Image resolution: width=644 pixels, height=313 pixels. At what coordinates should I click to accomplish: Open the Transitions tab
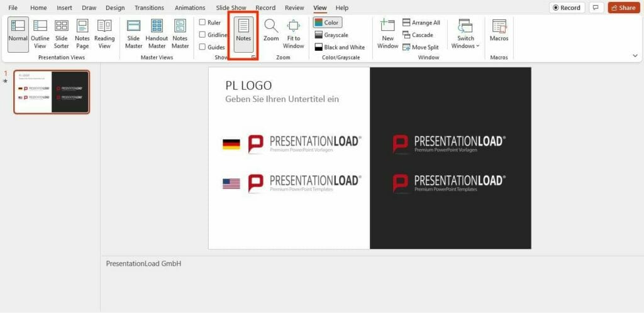coord(149,8)
